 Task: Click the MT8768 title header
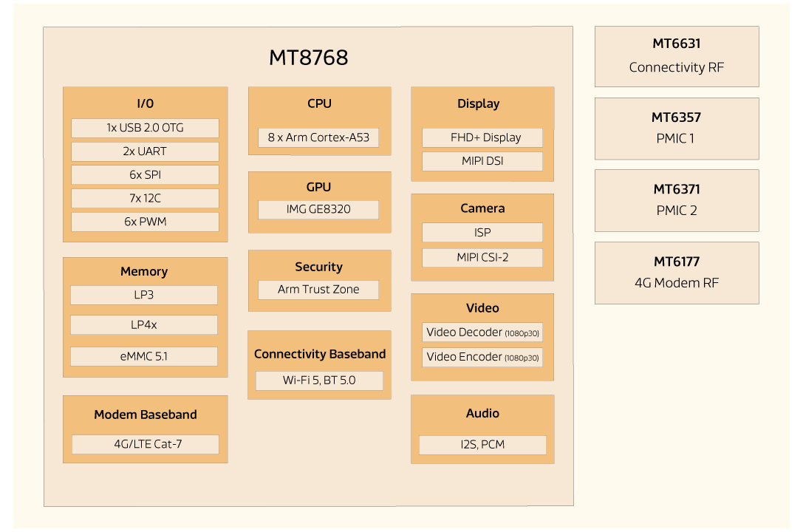pos(308,57)
